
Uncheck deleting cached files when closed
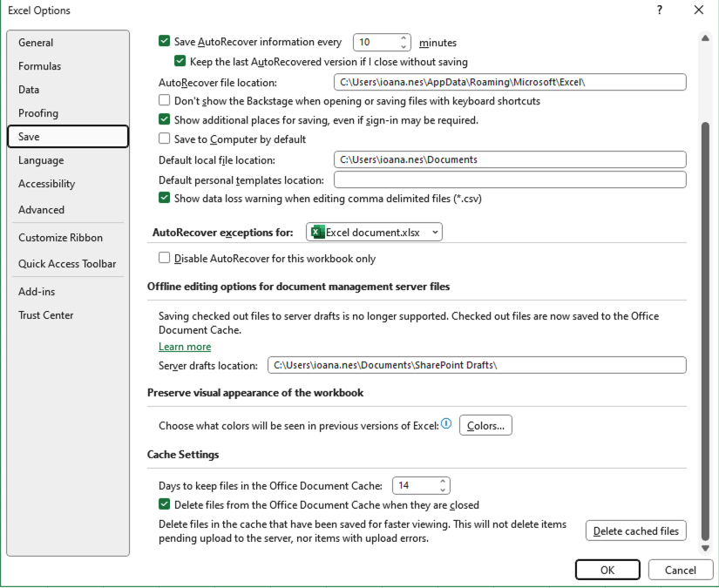163,504
